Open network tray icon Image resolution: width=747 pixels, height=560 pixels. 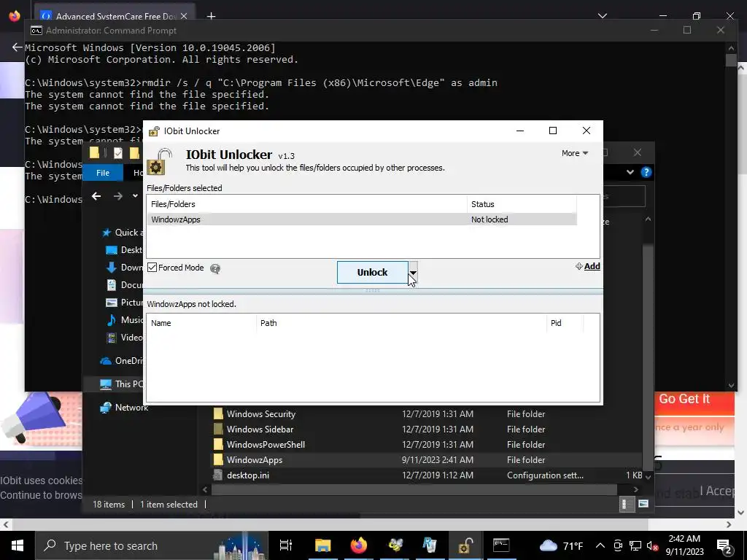tap(635, 545)
